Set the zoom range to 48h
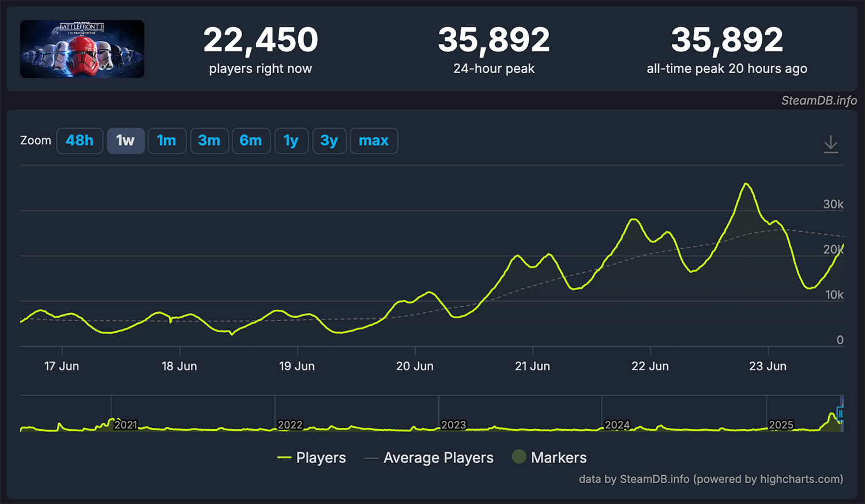This screenshot has height=504, width=865. click(80, 141)
